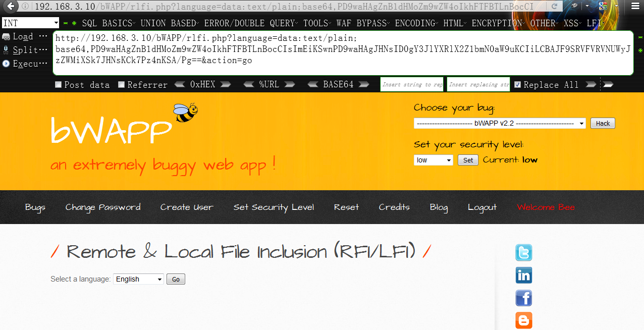Click the first arrow after Replace All
Image resolution: width=644 pixels, height=330 pixels.
point(591,84)
